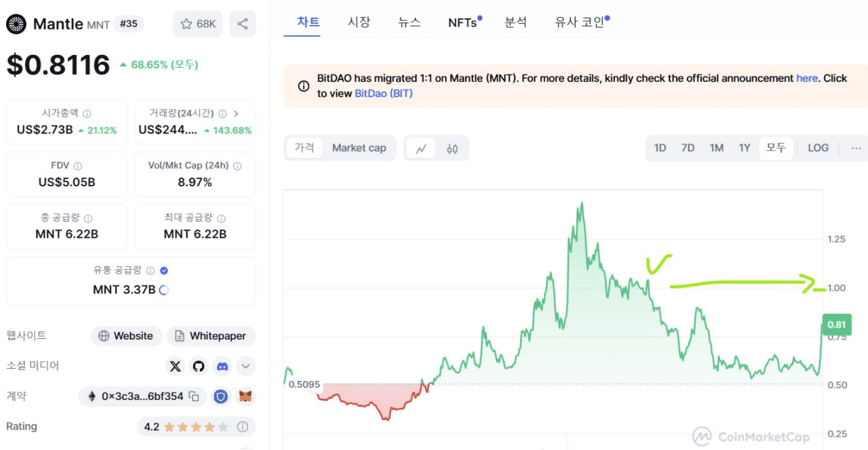Click the 0.5095 chart baseline label
868x450 pixels.
[x=304, y=384]
